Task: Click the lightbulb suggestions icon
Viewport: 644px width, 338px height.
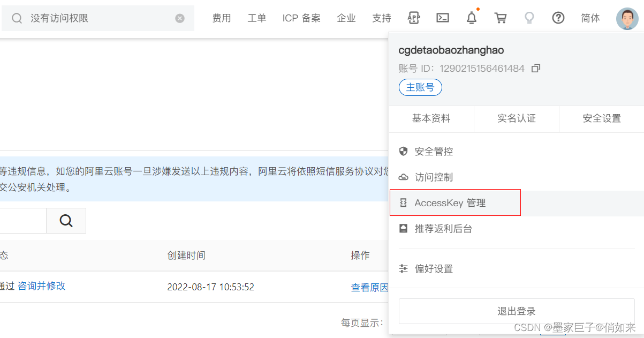Action: point(529,18)
